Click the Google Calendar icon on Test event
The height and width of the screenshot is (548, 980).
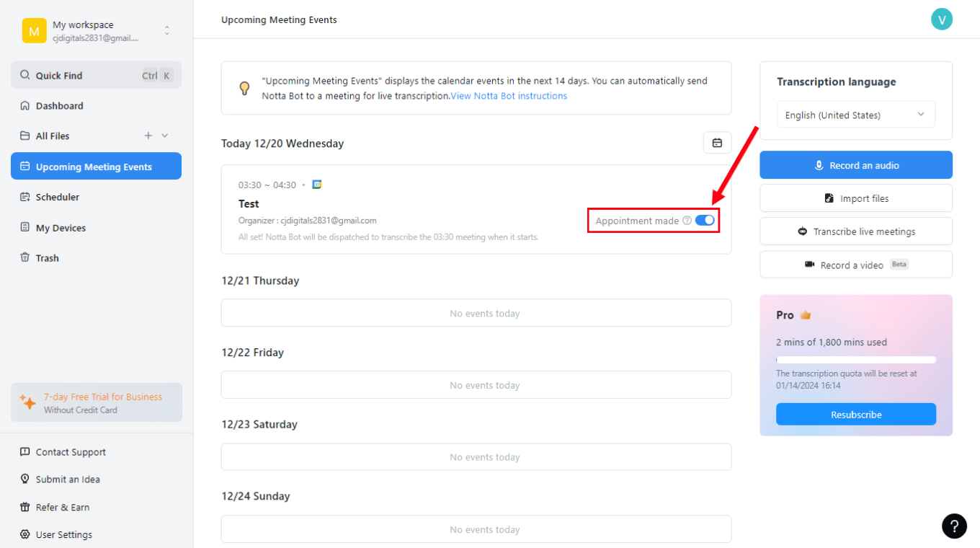[316, 185]
